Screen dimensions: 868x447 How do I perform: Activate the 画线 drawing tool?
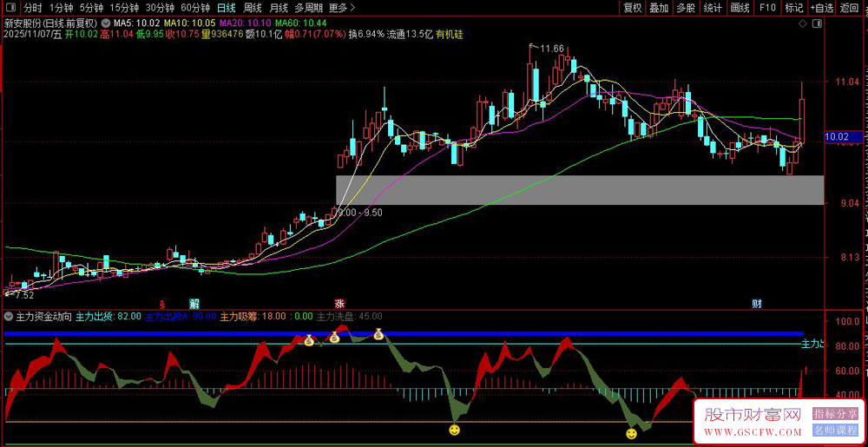tap(740, 8)
